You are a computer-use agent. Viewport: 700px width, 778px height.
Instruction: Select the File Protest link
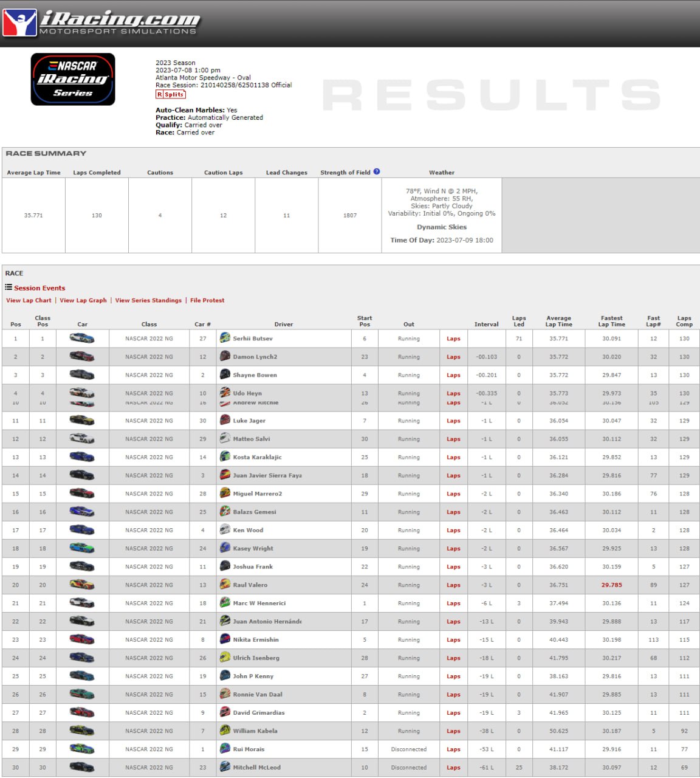point(207,300)
